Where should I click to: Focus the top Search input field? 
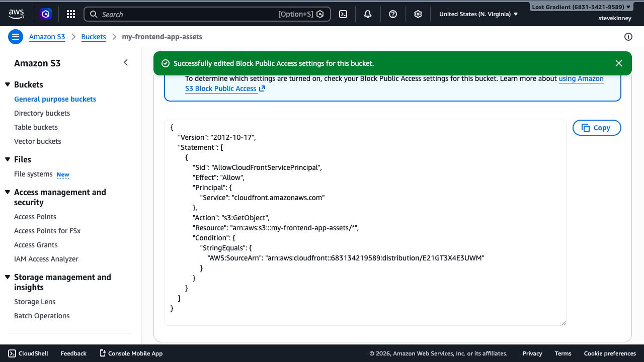pyautogui.click(x=207, y=14)
